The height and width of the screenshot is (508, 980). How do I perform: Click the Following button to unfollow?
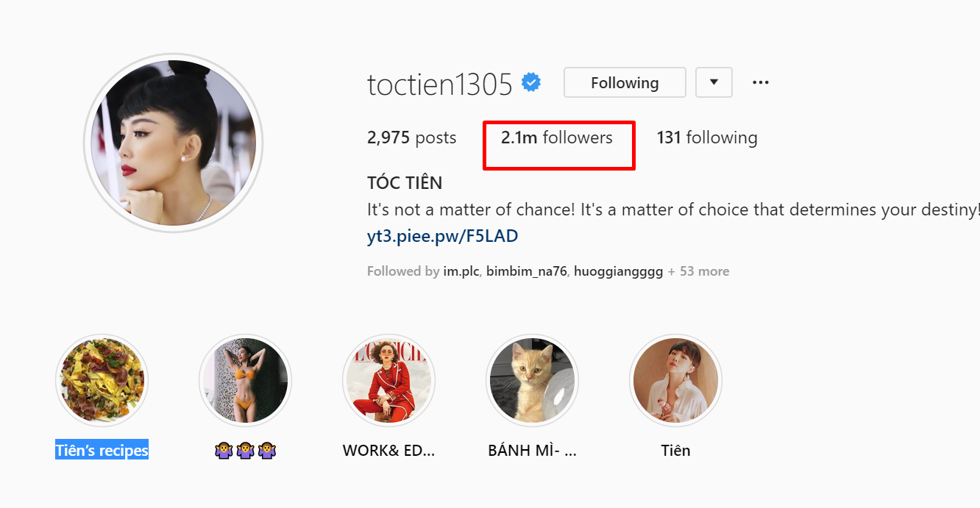pyautogui.click(x=624, y=82)
